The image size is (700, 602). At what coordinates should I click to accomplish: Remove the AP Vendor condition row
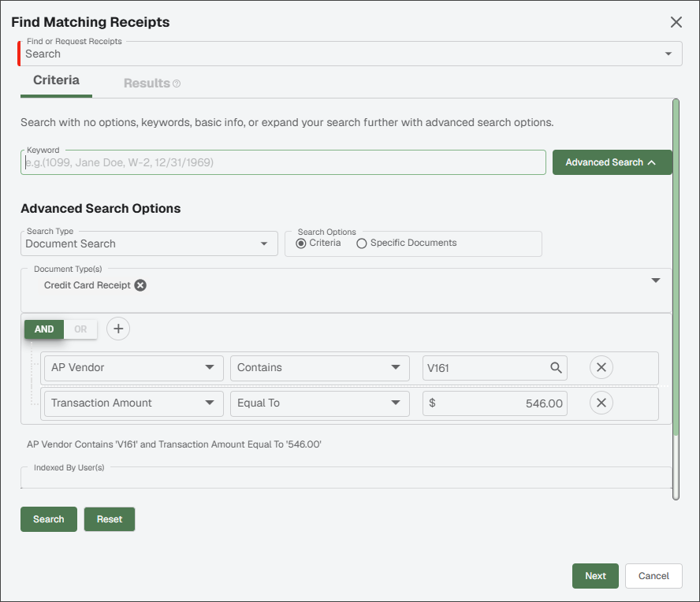click(x=601, y=367)
